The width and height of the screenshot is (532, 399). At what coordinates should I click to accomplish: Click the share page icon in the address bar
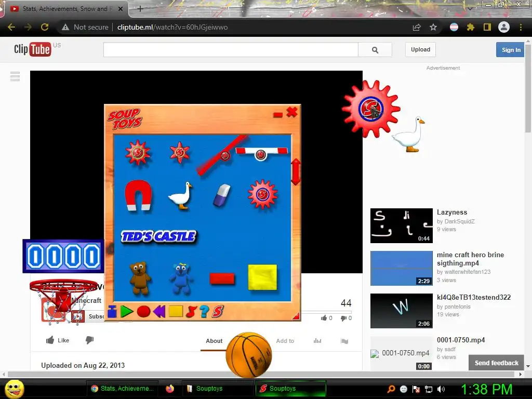tap(417, 27)
